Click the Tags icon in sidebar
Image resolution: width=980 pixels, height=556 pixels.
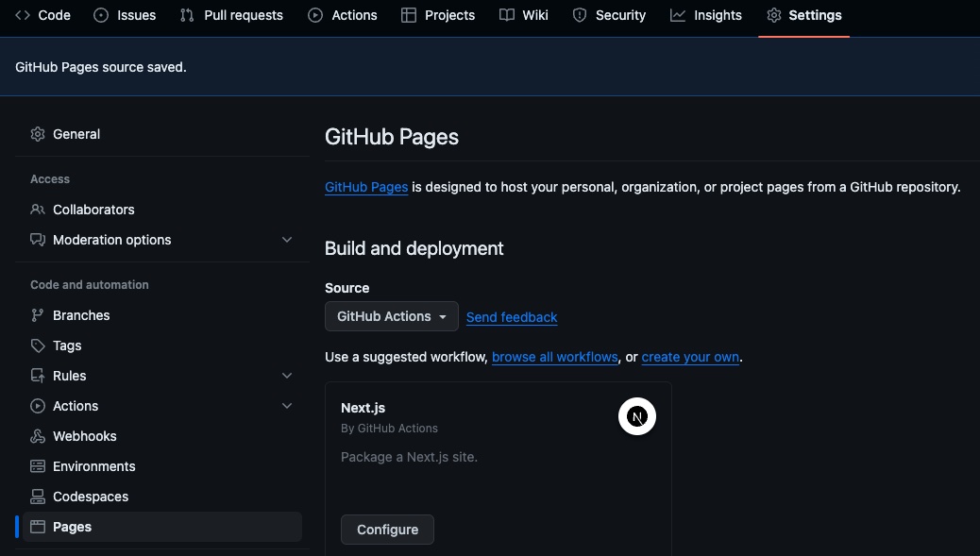coord(38,345)
